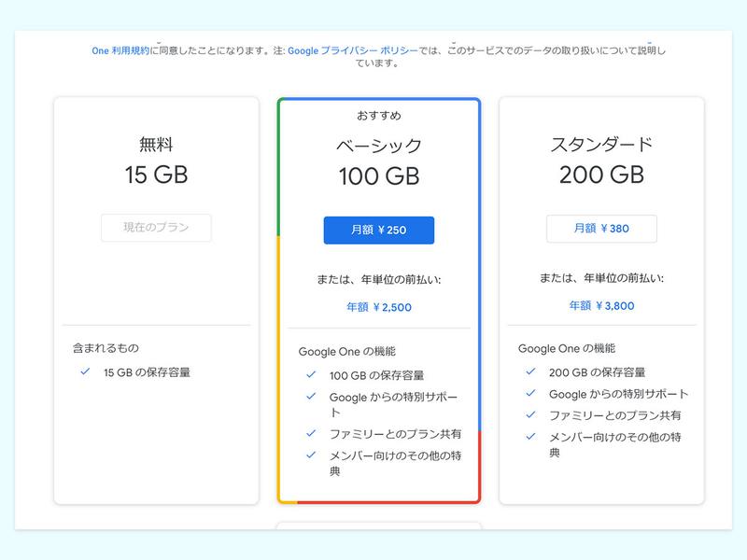Click the 200 GB の保存容量 text
This screenshot has width=747, height=560.
[597, 372]
